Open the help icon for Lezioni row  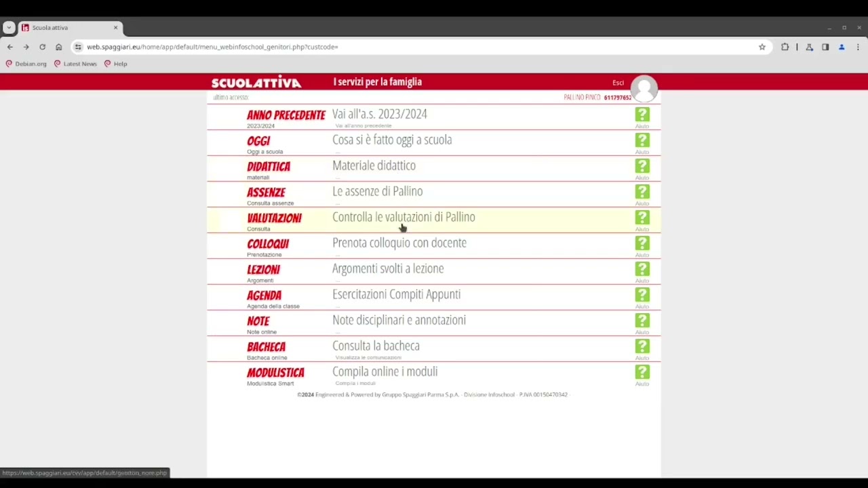point(642,269)
